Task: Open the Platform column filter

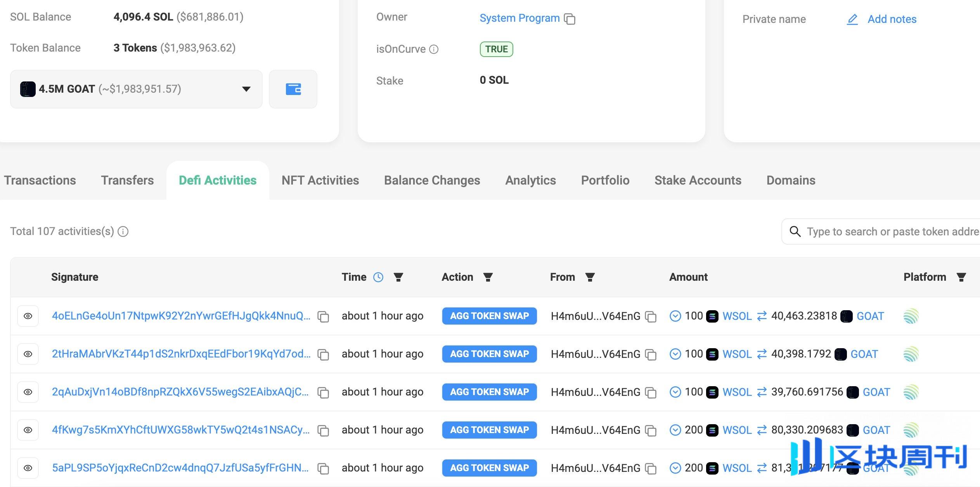Action: pyautogui.click(x=961, y=277)
